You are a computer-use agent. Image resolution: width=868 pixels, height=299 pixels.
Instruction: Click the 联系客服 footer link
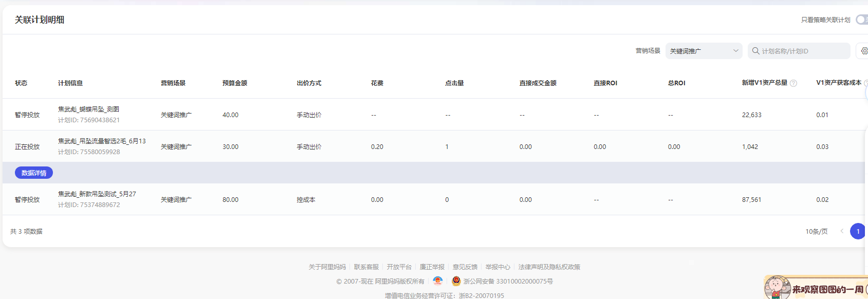tap(366, 267)
